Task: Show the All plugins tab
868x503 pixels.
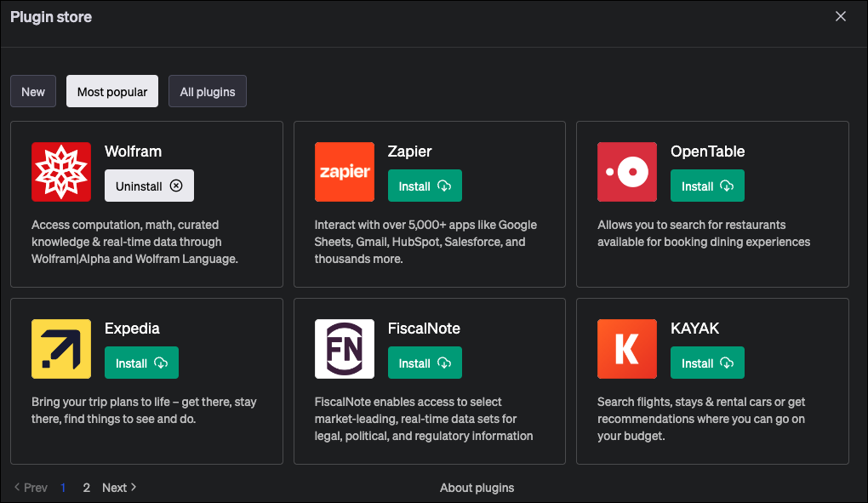Action: pos(208,91)
